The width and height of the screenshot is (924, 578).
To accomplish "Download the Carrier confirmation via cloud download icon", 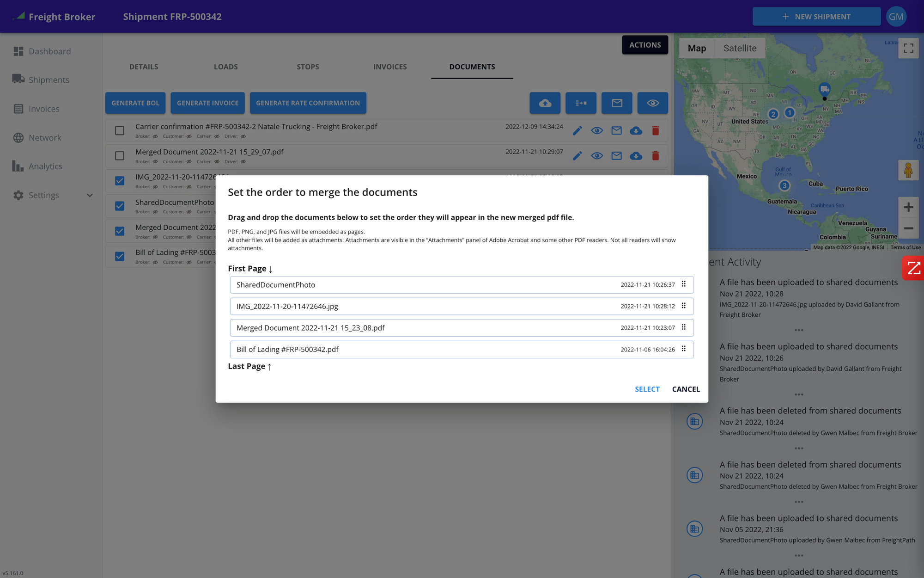I will (636, 130).
